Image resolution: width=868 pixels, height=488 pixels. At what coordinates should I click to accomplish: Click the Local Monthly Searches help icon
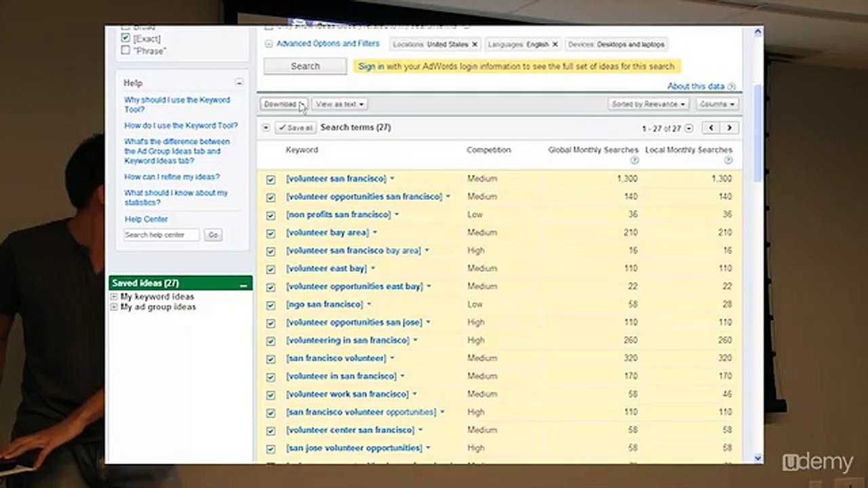click(x=728, y=161)
